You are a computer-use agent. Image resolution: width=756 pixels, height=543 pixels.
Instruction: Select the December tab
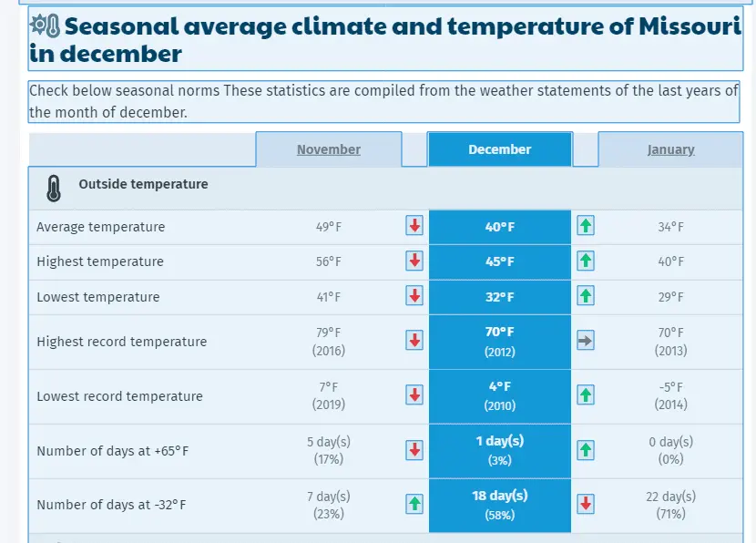pyautogui.click(x=500, y=149)
